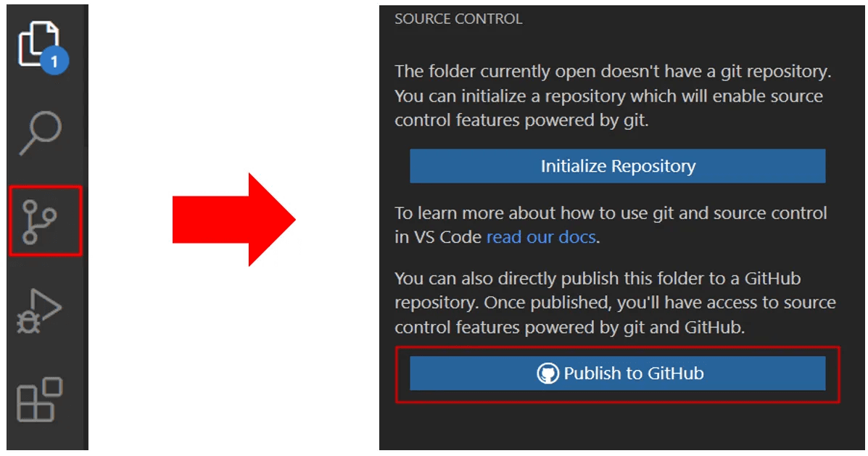Click the GitHub octocat logo on Publish button

click(x=547, y=373)
